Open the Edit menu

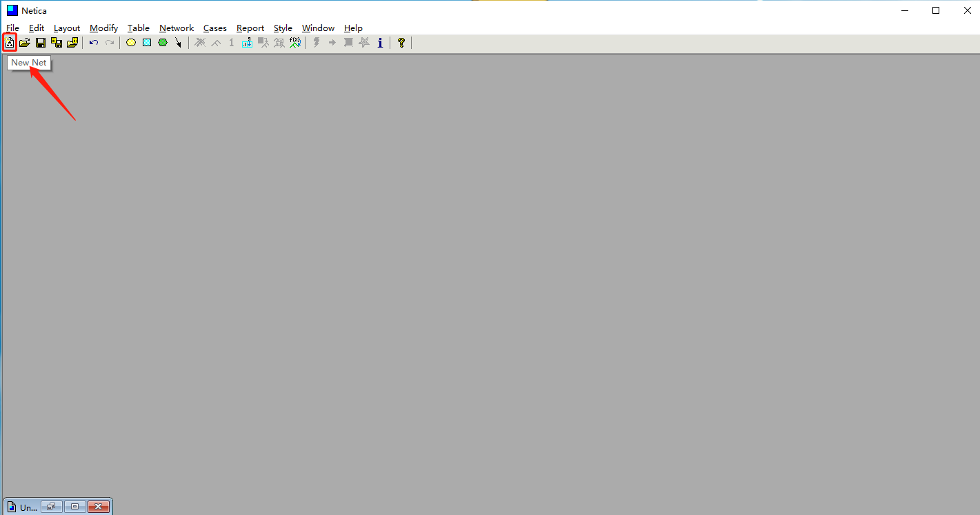click(x=37, y=28)
